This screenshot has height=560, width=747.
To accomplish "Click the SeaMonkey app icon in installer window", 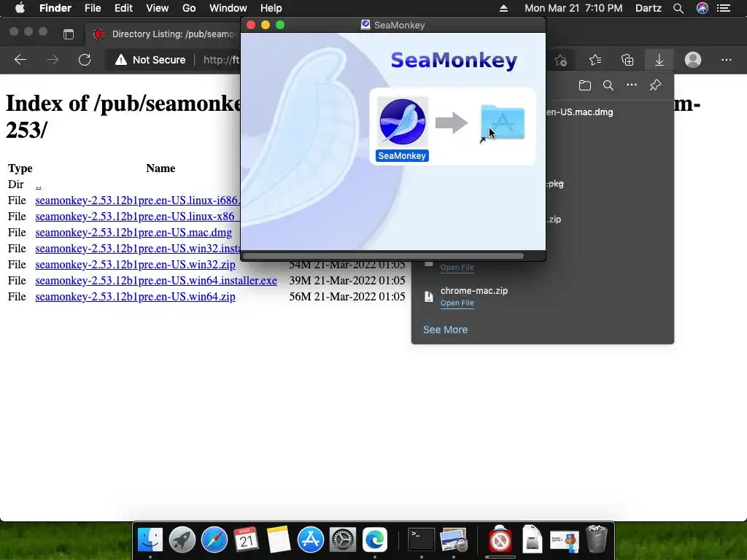I will click(403, 122).
